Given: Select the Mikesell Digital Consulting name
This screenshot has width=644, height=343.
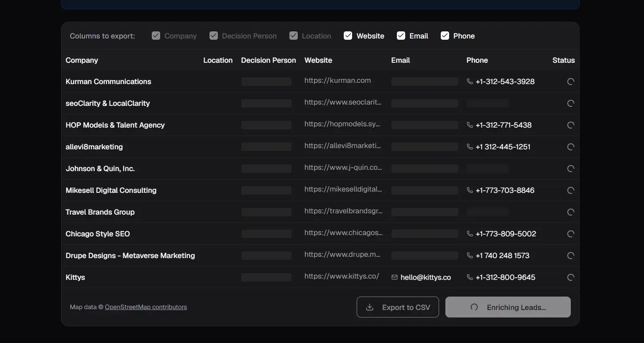Looking at the screenshot, I should coord(111,190).
